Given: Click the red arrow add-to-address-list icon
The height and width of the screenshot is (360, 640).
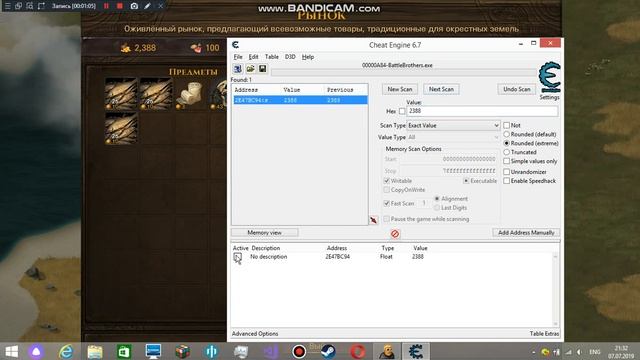Looking at the screenshot, I should pos(373,220).
